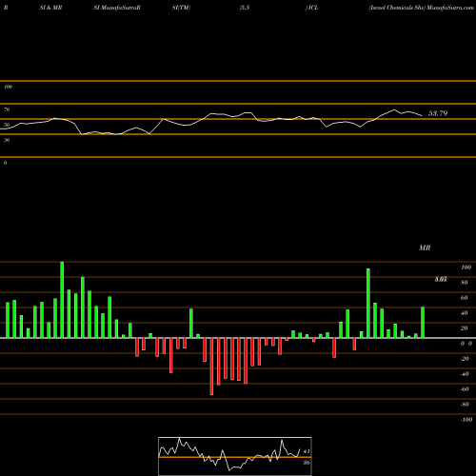
Task: Open the small RSI preview chart at bottom
Action: pos(235,456)
